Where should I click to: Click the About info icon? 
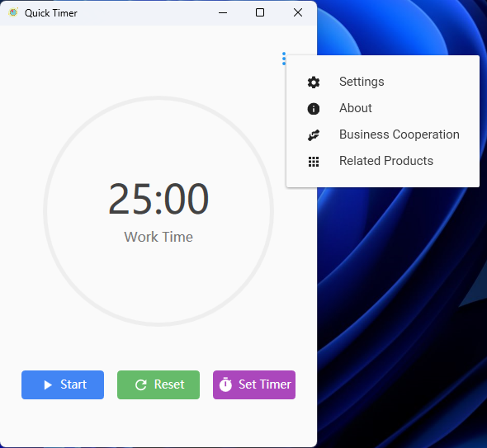(314, 109)
